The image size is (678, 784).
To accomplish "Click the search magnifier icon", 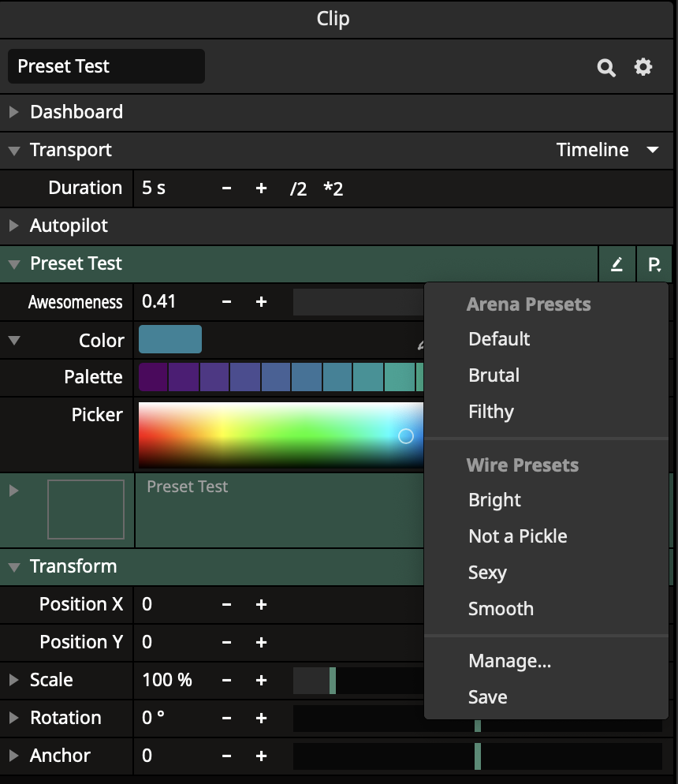I will click(605, 68).
